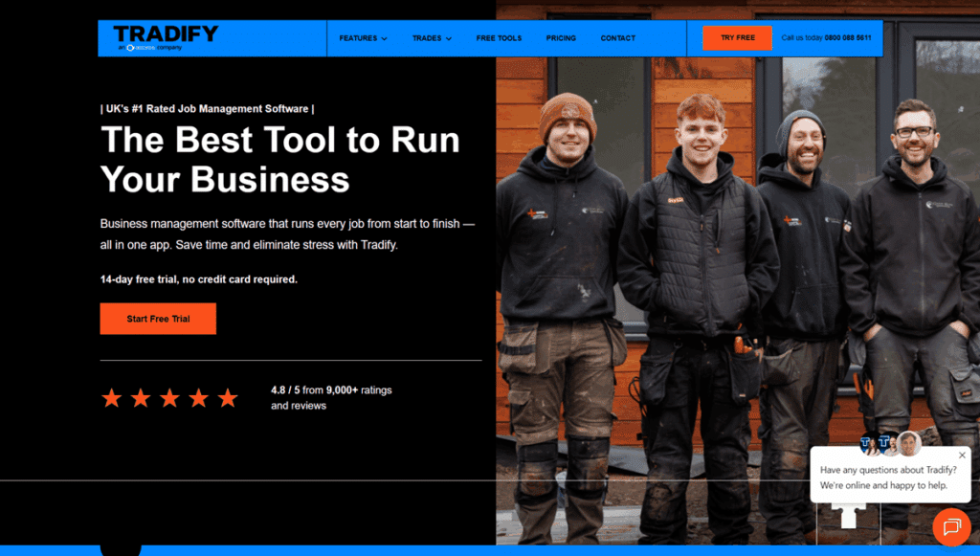Viewport: 980px width, 556px height.
Task: Click the middle orange rating star
Action: [169, 398]
